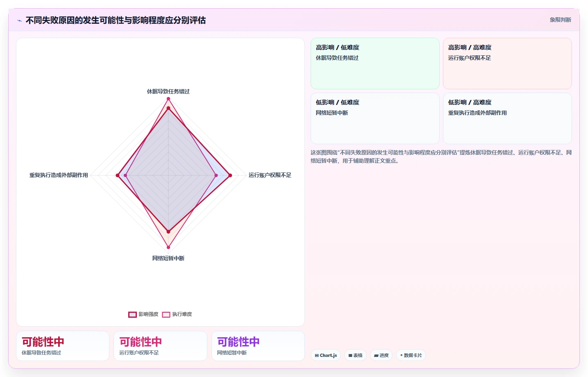Toggle the 执行难度 legend item
The height and width of the screenshot is (377, 588).
pos(177,314)
